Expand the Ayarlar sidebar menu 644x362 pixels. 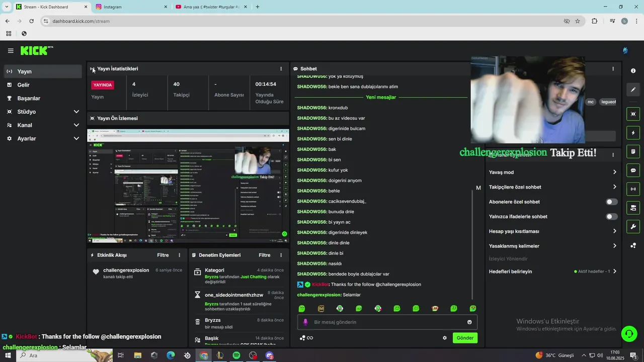coord(42,138)
